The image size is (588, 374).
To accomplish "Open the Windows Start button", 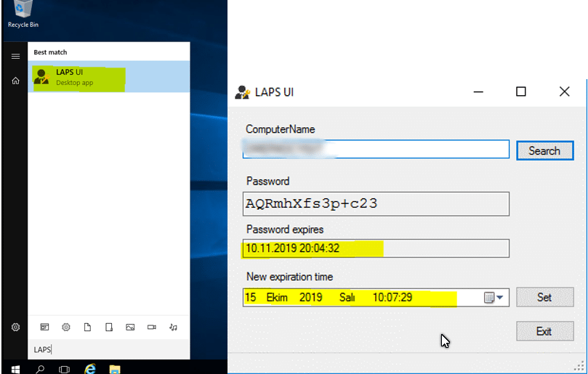I will 15,370.
